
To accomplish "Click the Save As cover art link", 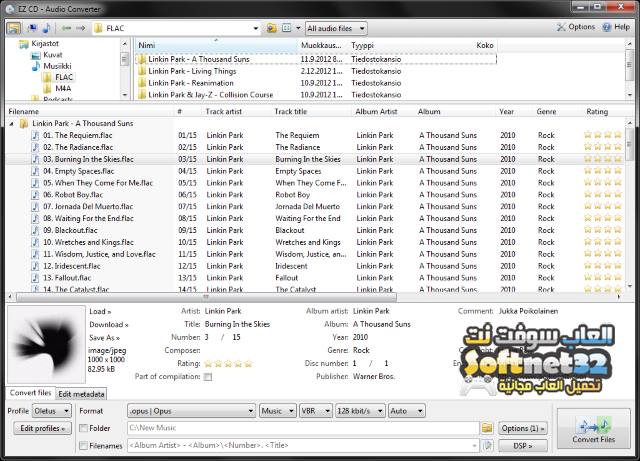I will [104, 338].
